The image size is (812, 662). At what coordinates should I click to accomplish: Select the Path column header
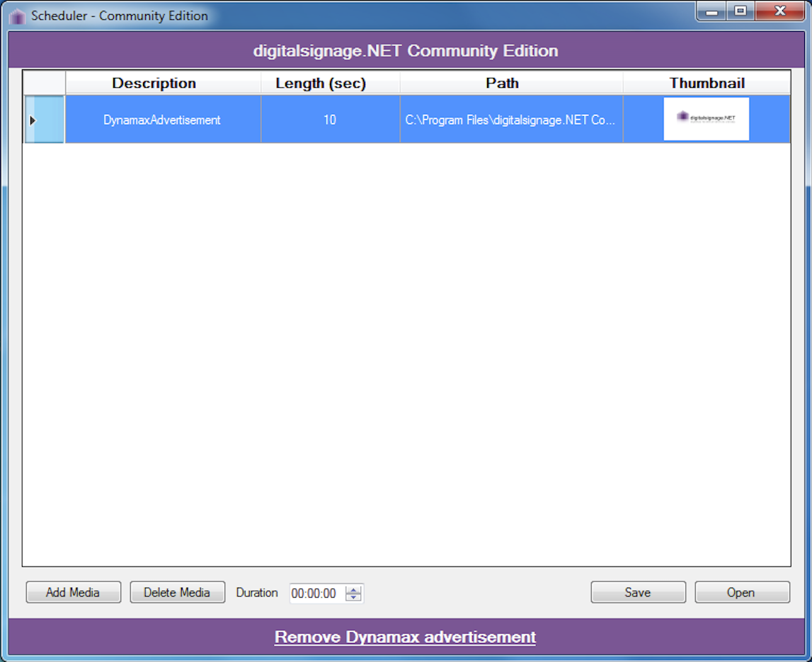coord(511,83)
